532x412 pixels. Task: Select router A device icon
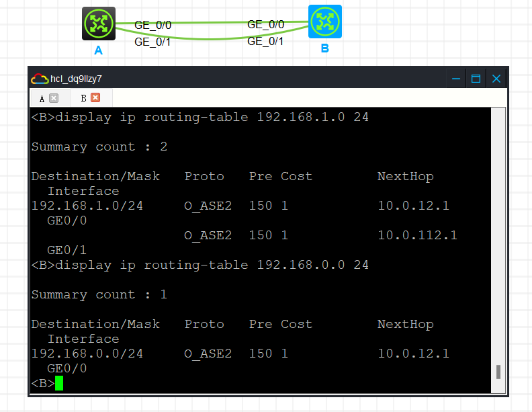(98, 24)
